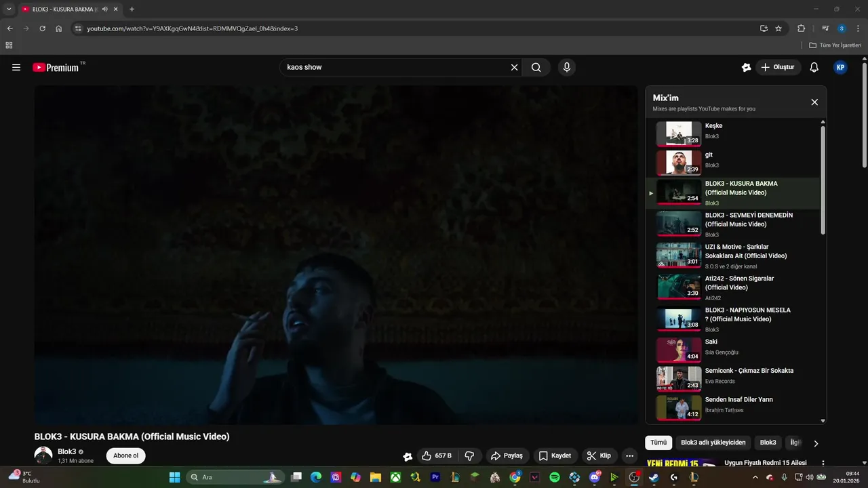Open the YouTube hamburger guide menu
868x488 pixels.
[16, 67]
